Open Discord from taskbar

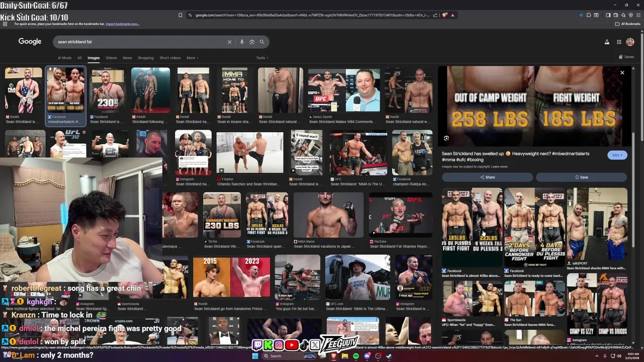pos(367,356)
